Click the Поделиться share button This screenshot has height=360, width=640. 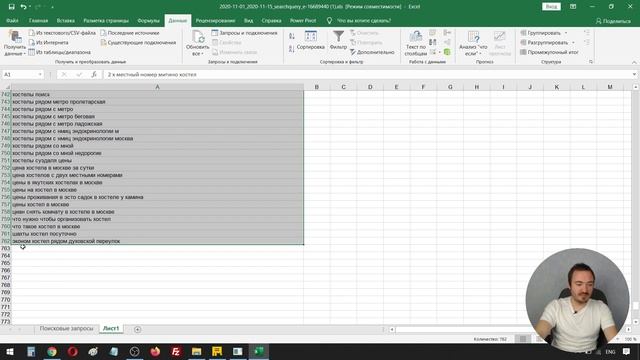[x=613, y=20]
